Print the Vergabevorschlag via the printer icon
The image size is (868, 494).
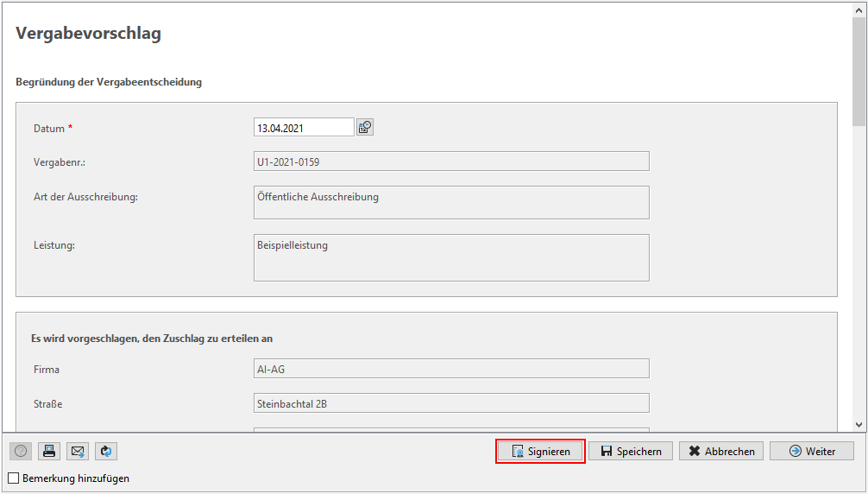point(48,451)
